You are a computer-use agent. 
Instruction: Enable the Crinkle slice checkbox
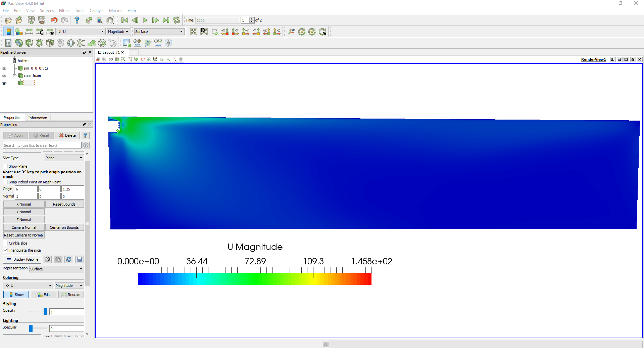(5, 243)
